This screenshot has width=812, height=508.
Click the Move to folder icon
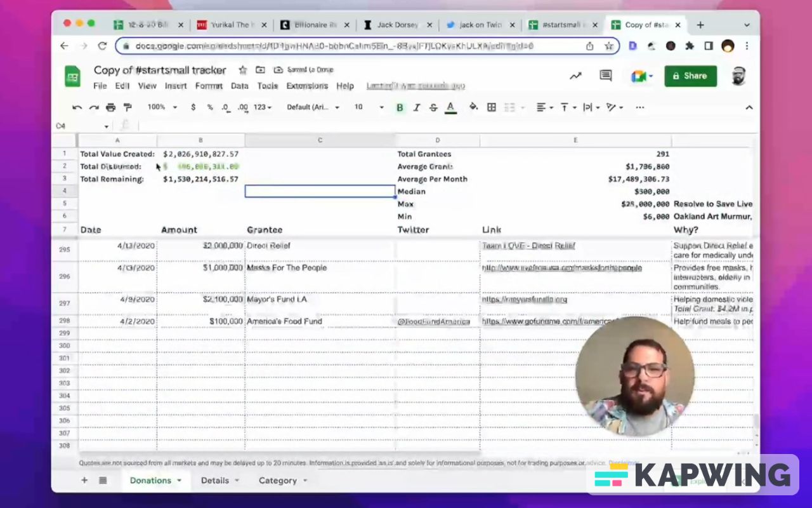(x=260, y=70)
